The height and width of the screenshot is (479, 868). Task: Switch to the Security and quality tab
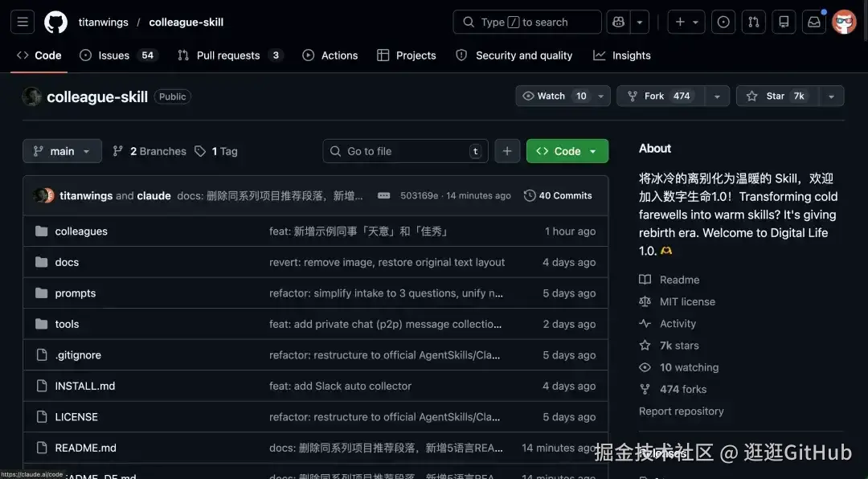tap(514, 55)
